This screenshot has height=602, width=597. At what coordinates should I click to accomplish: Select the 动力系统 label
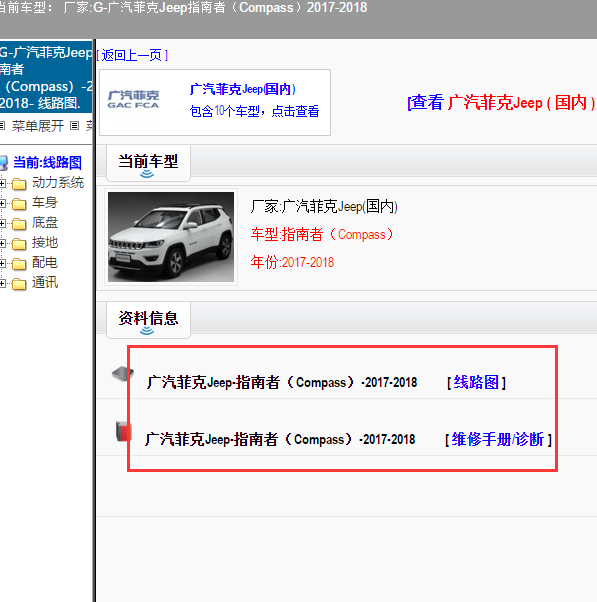pos(58,182)
